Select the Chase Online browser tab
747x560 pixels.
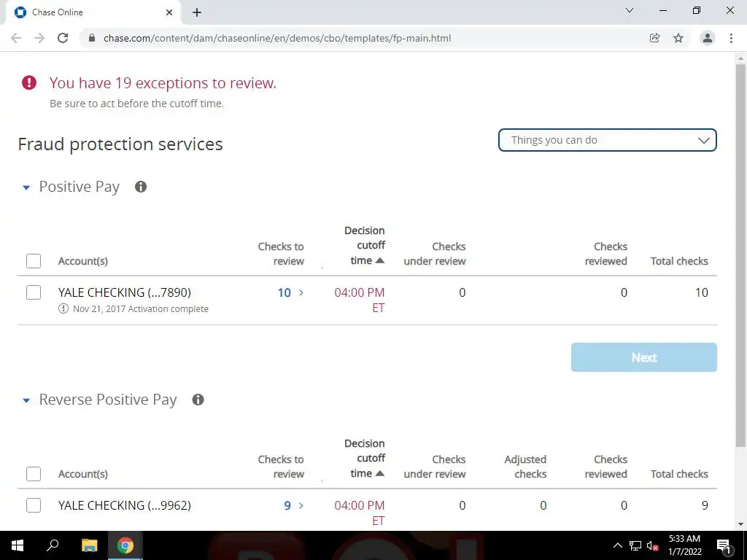(x=93, y=12)
